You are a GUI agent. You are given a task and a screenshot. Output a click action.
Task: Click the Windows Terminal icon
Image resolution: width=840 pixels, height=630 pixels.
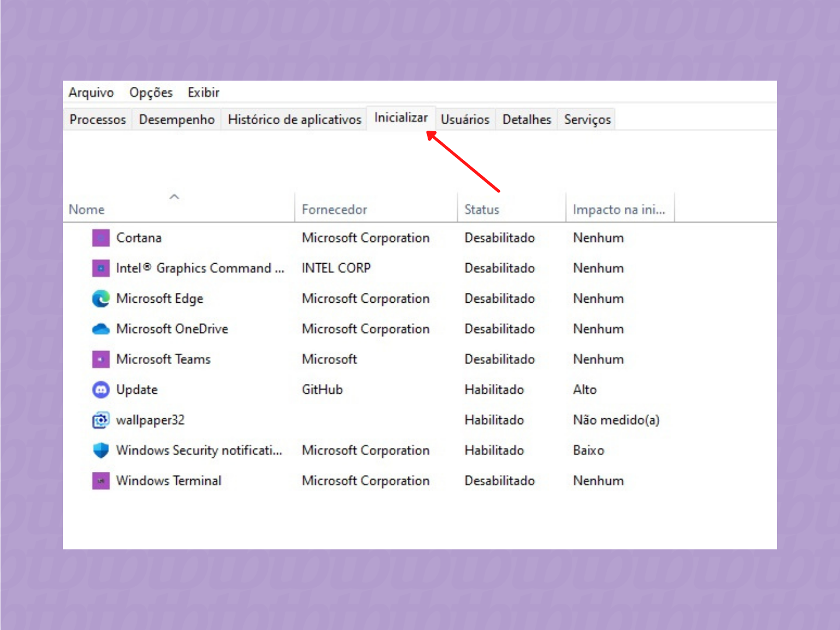100,481
